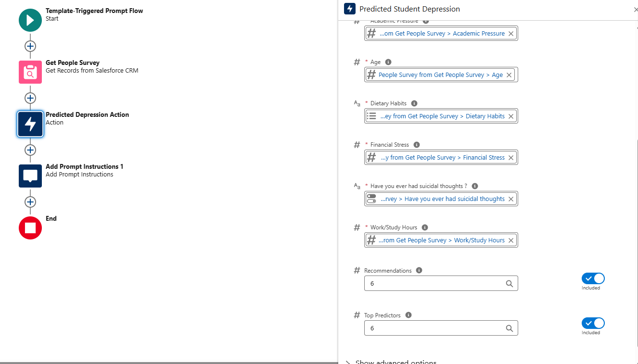Click the suicidal thoughts field value

[x=442, y=199]
